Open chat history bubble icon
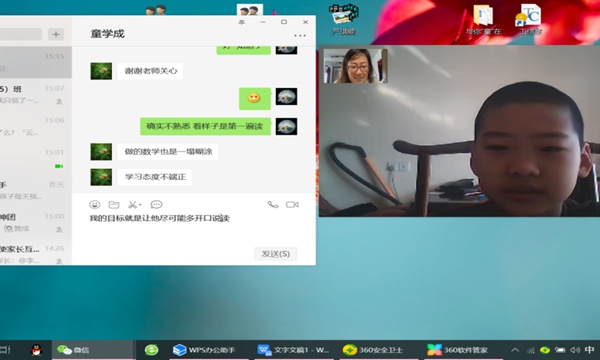 tap(157, 205)
